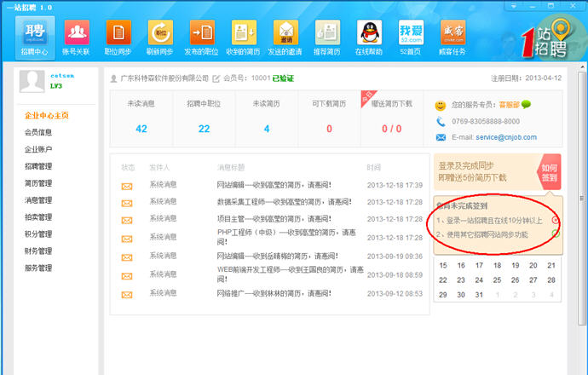Click the cotsen username
588x375 pixels.
click(x=62, y=76)
